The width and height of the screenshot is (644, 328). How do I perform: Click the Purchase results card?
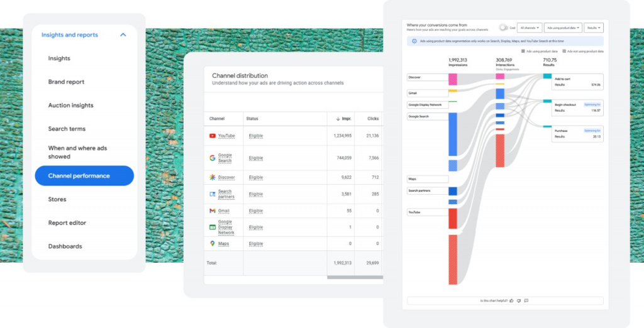pyautogui.click(x=577, y=134)
